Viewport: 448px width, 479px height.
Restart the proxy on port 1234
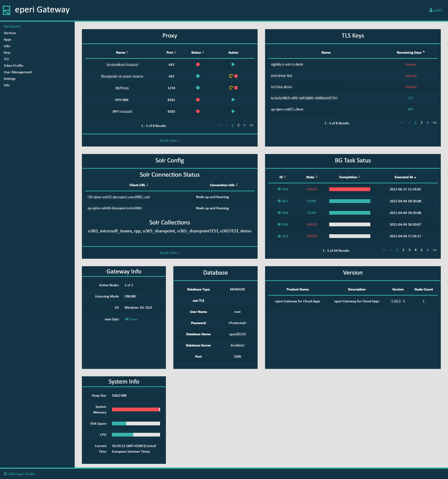[231, 88]
